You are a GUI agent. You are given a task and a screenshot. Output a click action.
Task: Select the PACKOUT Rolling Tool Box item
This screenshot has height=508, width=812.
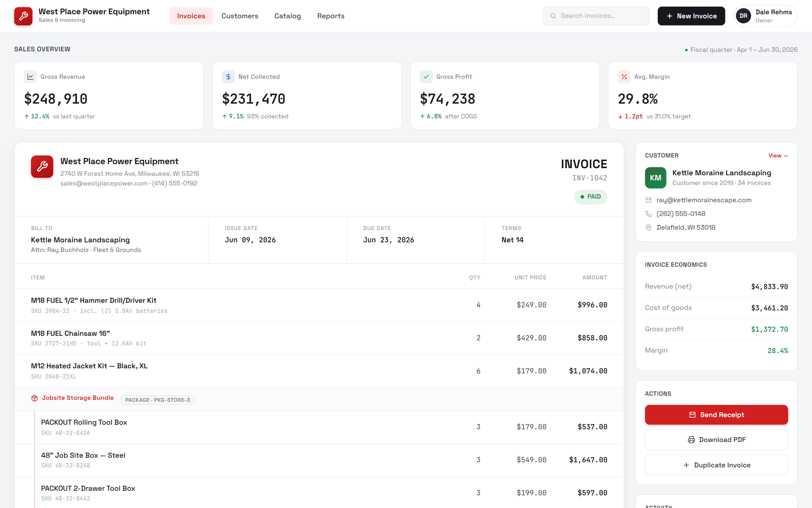319,427
